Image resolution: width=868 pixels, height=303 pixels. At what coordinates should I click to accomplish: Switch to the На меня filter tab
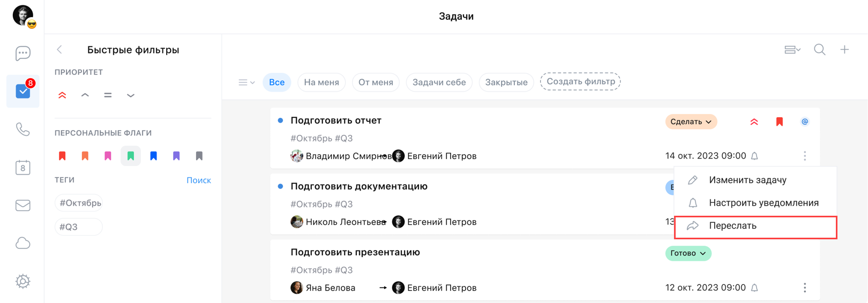321,82
